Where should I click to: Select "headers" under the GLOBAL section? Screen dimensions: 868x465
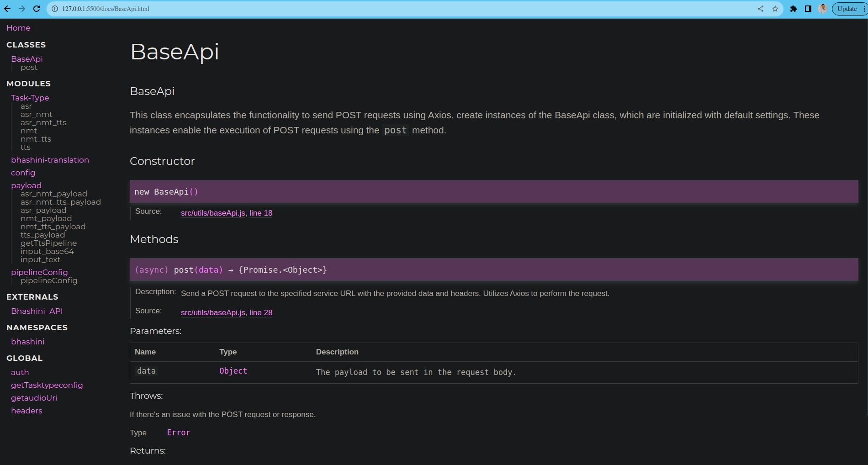[x=26, y=410]
